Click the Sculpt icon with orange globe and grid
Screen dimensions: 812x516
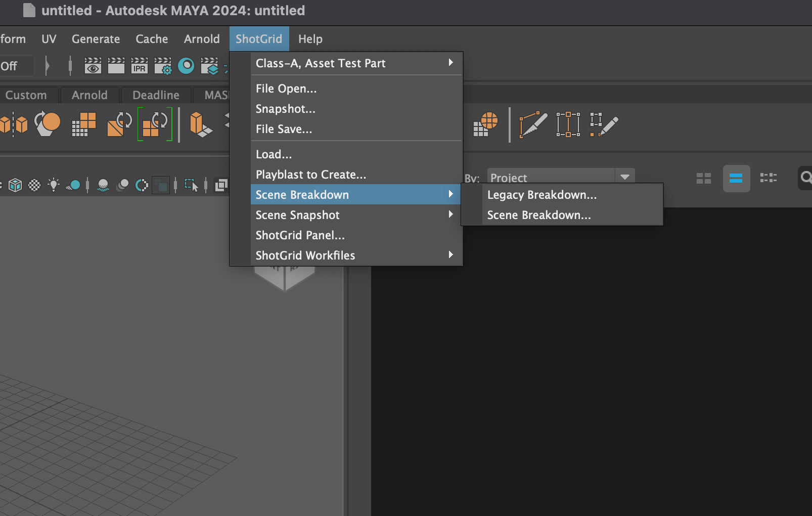(485, 124)
